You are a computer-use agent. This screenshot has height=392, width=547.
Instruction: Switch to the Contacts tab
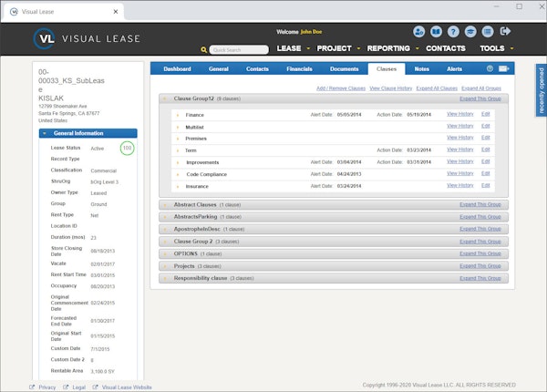[257, 69]
